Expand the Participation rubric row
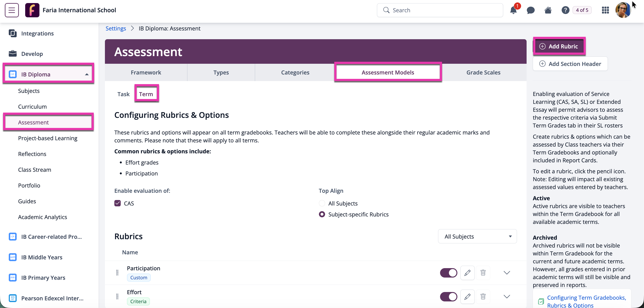The height and width of the screenshot is (308, 644). [x=506, y=273]
